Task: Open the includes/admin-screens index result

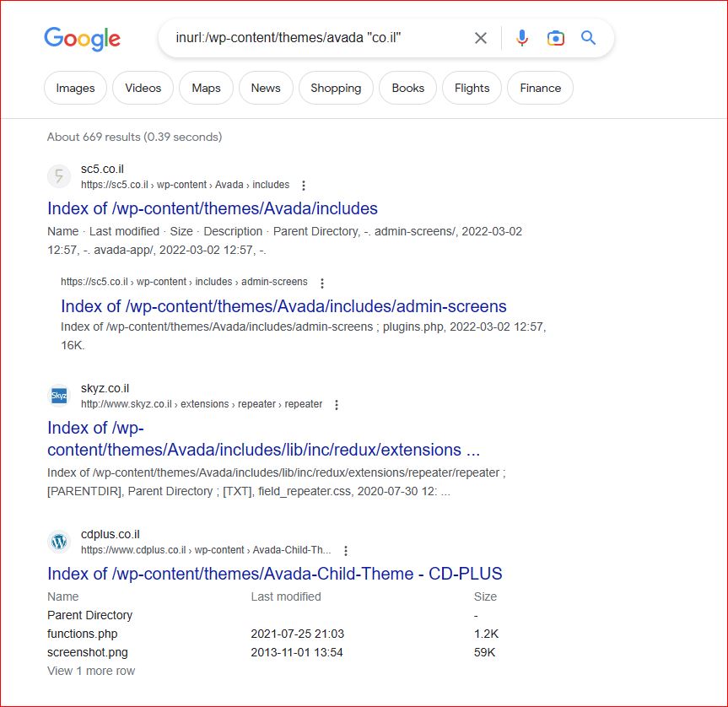Action: [x=283, y=306]
